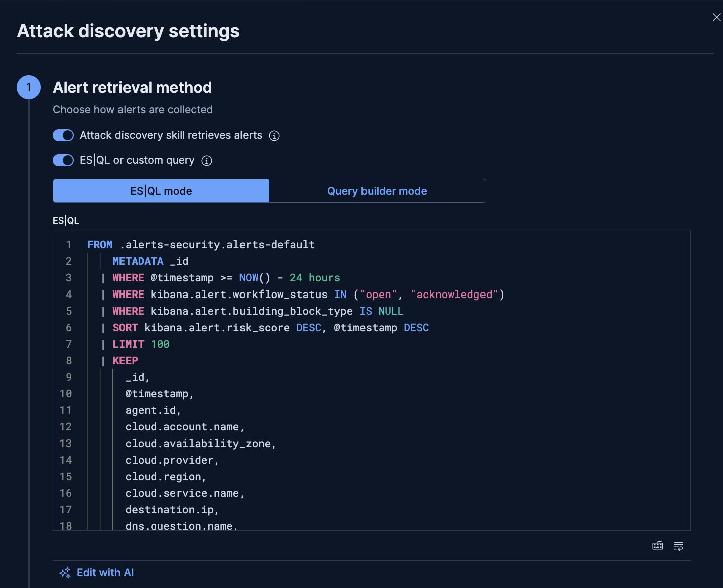Image resolution: width=723 pixels, height=588 pixels.
Task: Click 'kibana.alert.building_block_type' field
Action: click(x=252, y=311)
